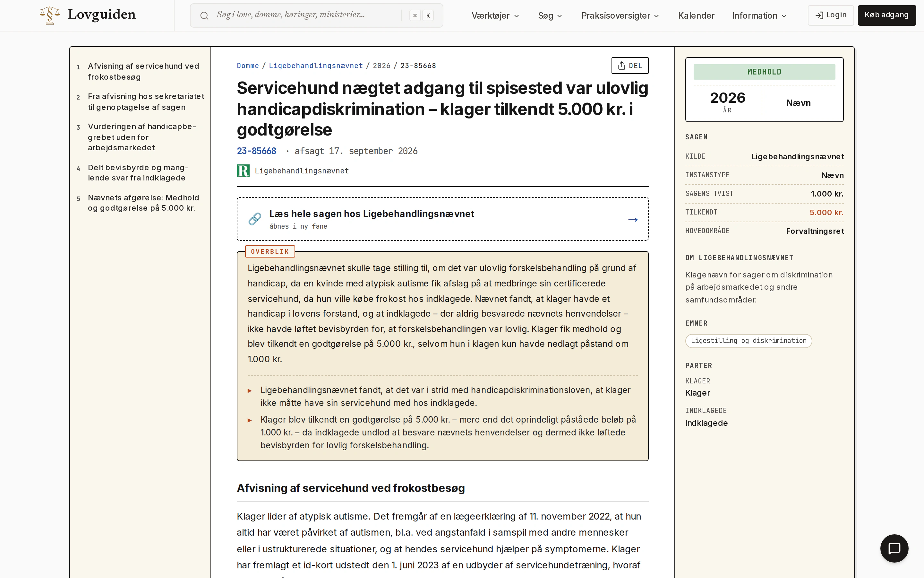Expand the Søg dropdown menu
The image size is (924, 578).
point(550,16)
